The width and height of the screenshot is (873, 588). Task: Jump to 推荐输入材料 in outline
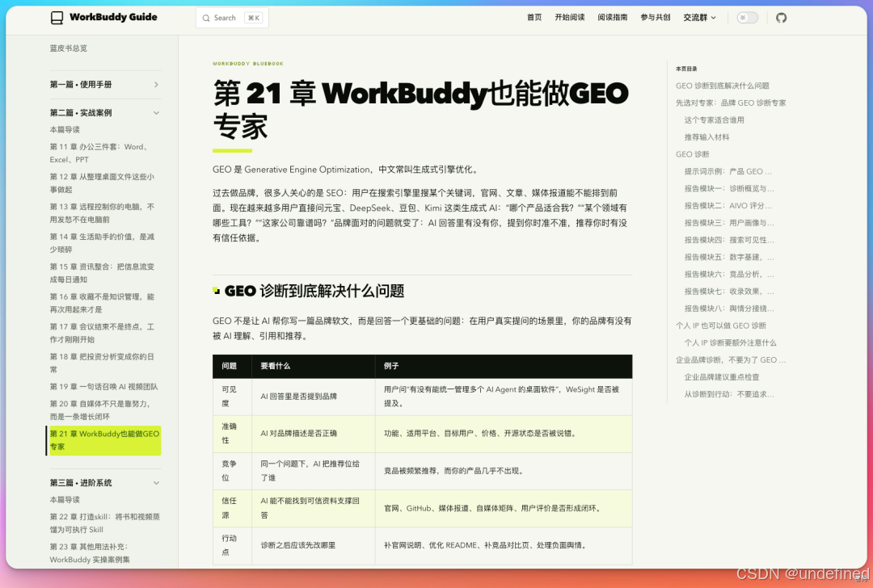(x=706, y=137)
